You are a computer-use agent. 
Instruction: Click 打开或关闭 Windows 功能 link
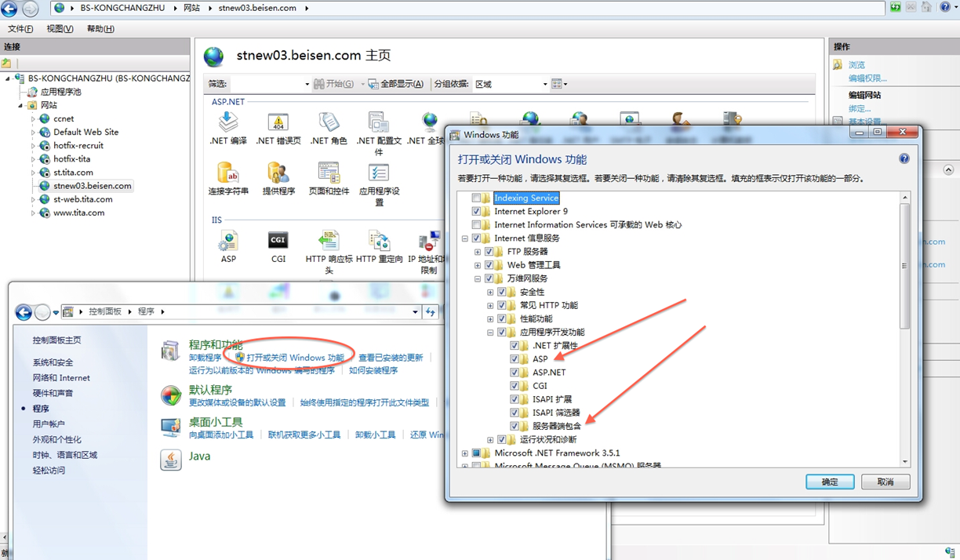pyautogui.click(x=295, y=358)
